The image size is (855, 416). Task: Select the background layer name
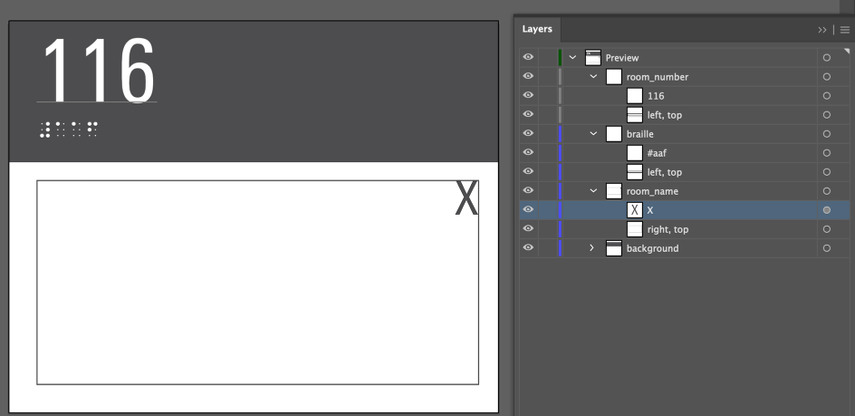click(653, 249)
